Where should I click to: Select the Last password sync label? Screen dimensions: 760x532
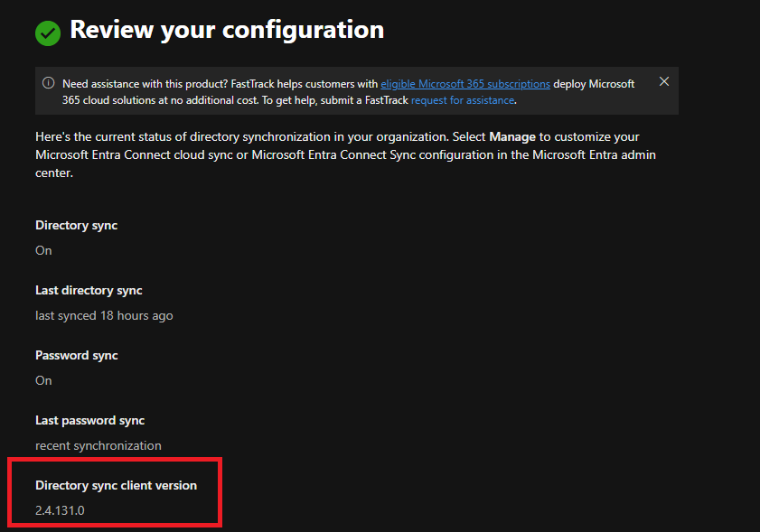(89, 420)
